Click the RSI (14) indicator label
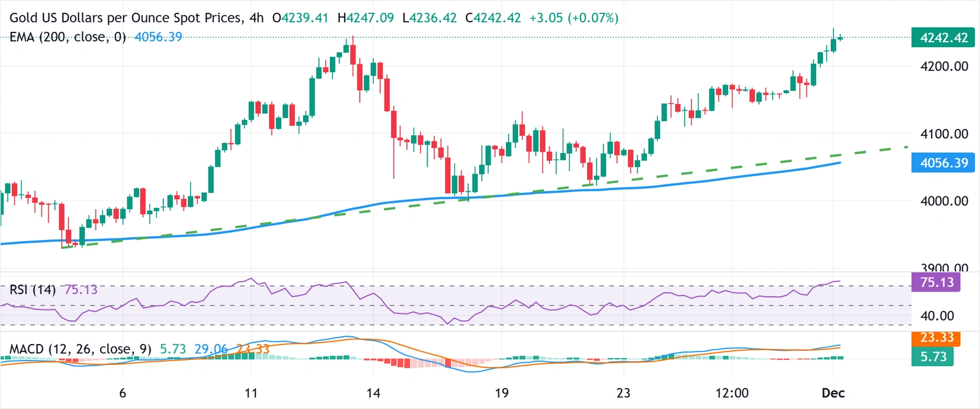Viewport: 980px width, 409px height. click(x=34, y=290)
